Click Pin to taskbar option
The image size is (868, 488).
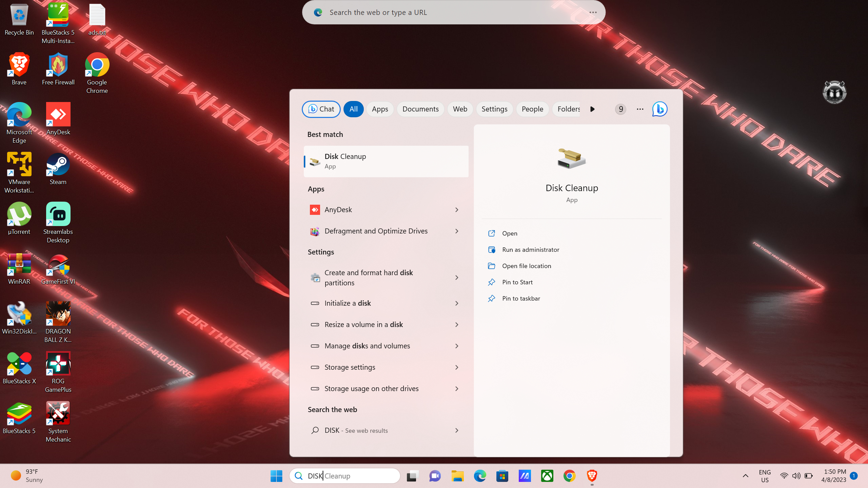pyautogui.click(x=520, y=298)
